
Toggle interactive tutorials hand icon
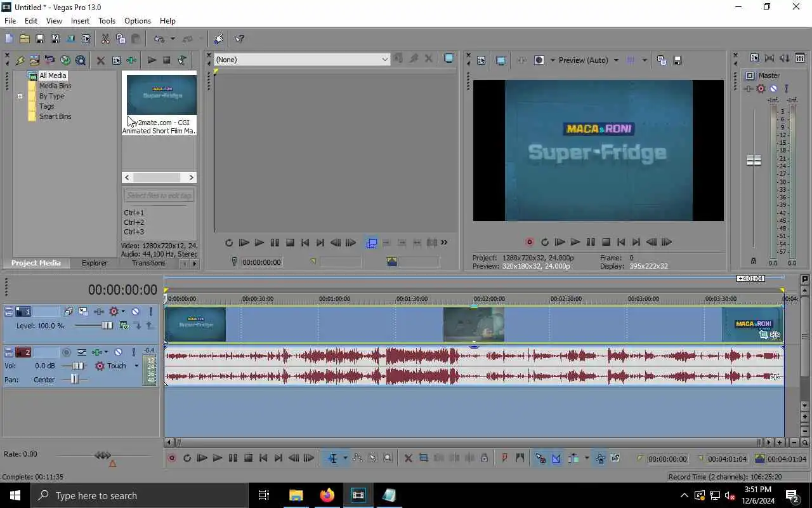(219, 39)
